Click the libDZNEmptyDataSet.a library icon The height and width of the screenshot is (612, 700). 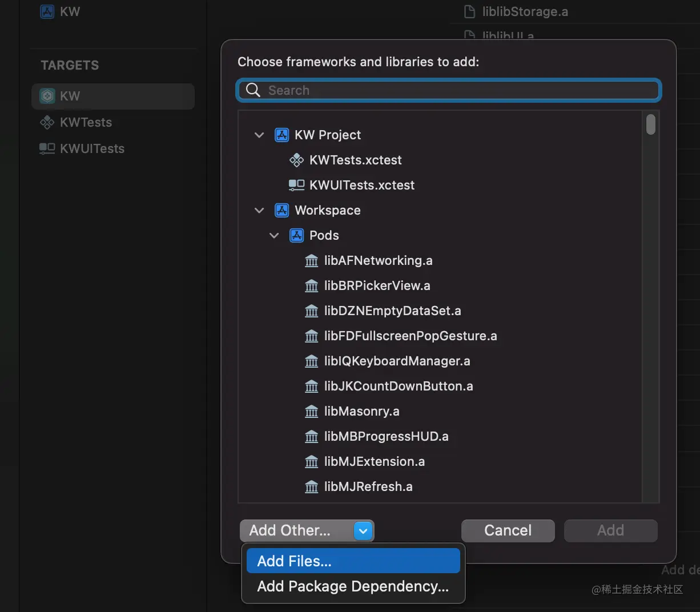312,311
